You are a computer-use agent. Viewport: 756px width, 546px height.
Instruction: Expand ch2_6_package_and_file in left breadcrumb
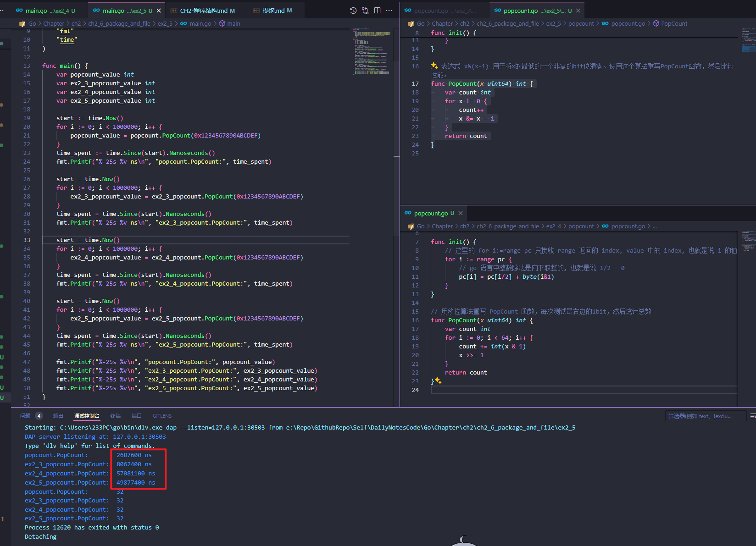tap(119, 23)
